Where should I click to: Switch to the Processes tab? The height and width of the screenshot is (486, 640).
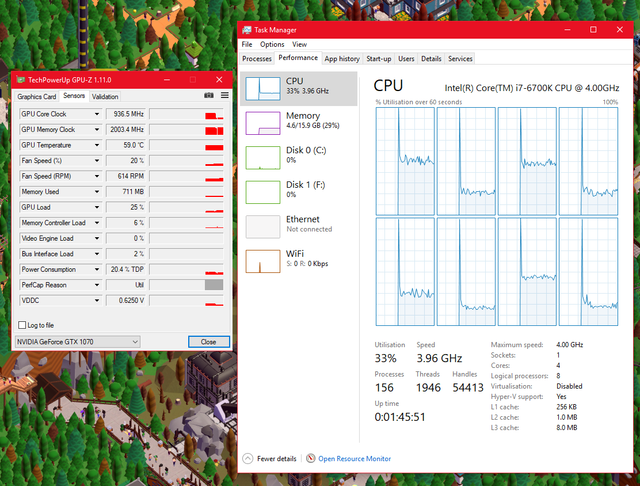[257, 58]
